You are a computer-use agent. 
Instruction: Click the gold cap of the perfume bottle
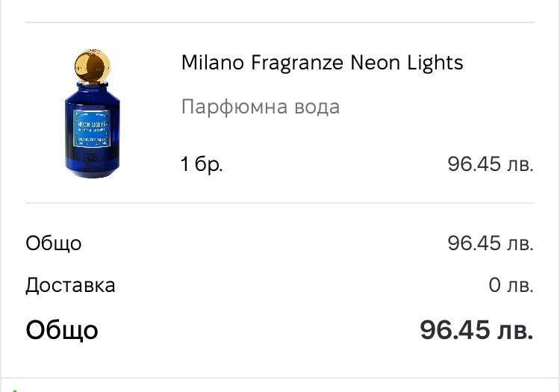(93, 64)
